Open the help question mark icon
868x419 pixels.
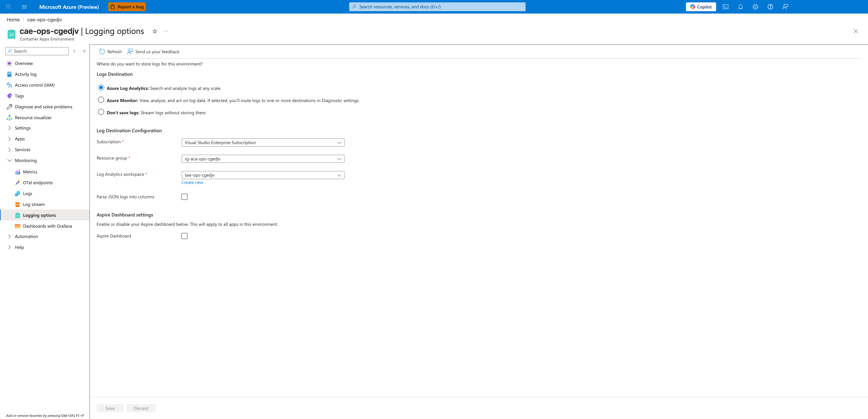pos(770,7)
